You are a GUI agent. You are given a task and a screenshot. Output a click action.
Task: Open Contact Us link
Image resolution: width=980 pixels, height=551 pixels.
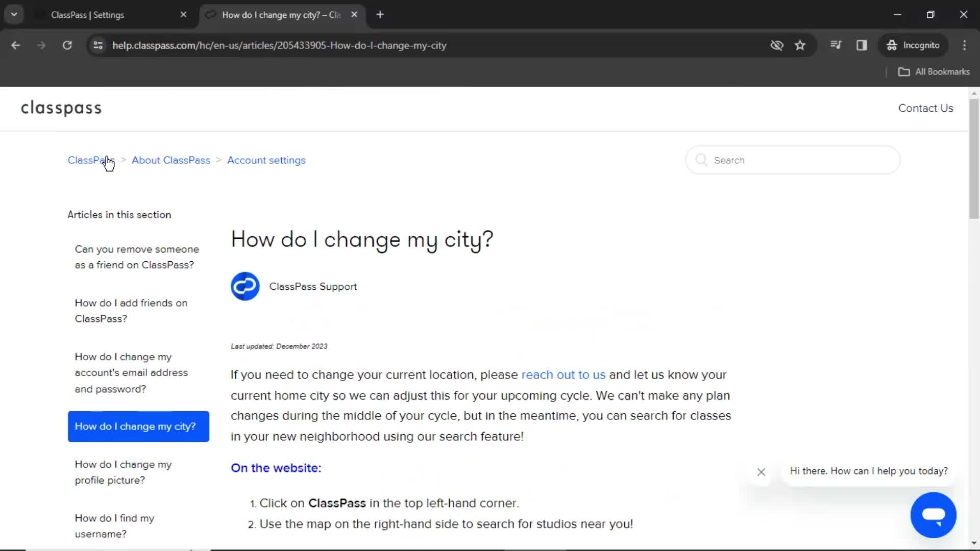(925, 108)
